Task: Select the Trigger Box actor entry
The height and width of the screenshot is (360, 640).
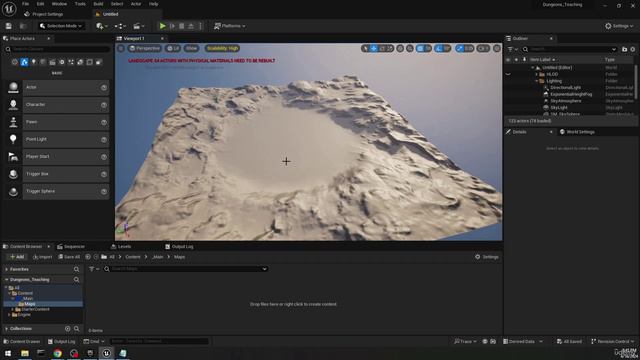Action: click(x=57, y=174)
